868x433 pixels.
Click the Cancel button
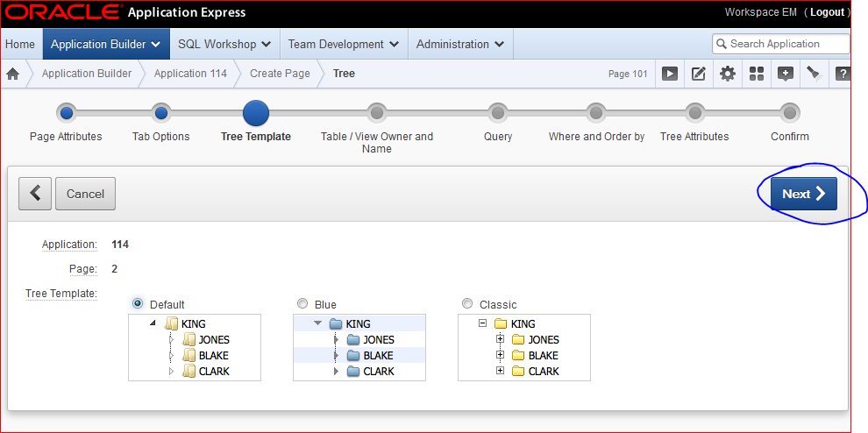[85, 194]
